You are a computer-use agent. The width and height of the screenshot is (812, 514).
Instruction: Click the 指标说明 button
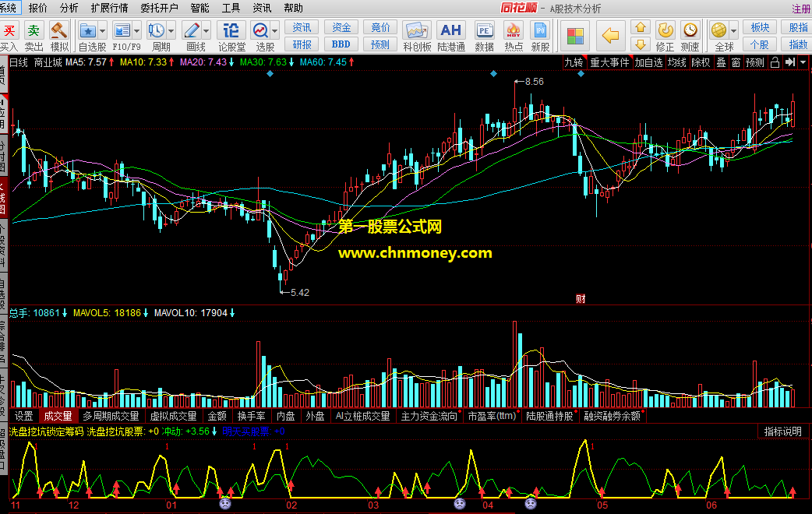782,431
